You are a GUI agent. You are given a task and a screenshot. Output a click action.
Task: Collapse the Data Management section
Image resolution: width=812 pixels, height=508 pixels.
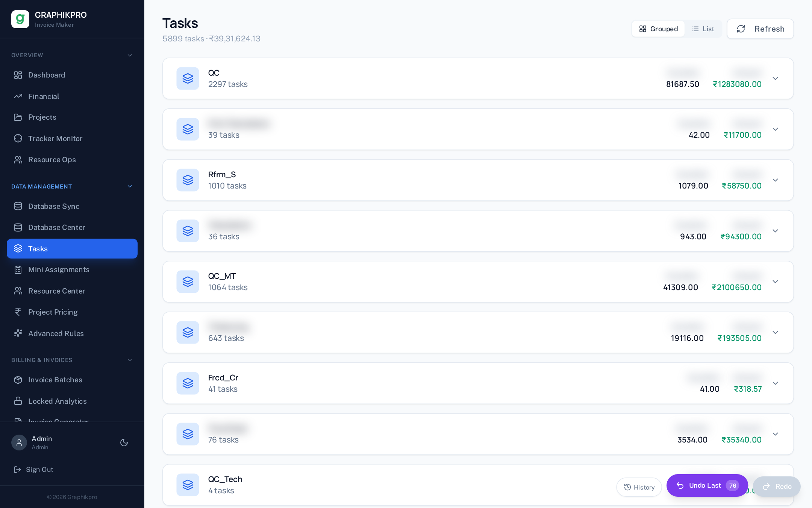[130, 187]
